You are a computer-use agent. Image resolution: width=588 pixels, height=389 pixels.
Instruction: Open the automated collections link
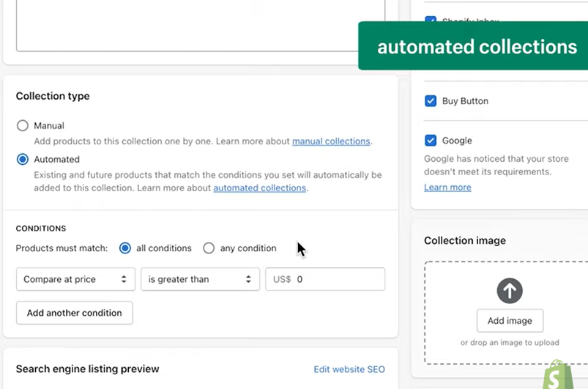pos(259,188)
